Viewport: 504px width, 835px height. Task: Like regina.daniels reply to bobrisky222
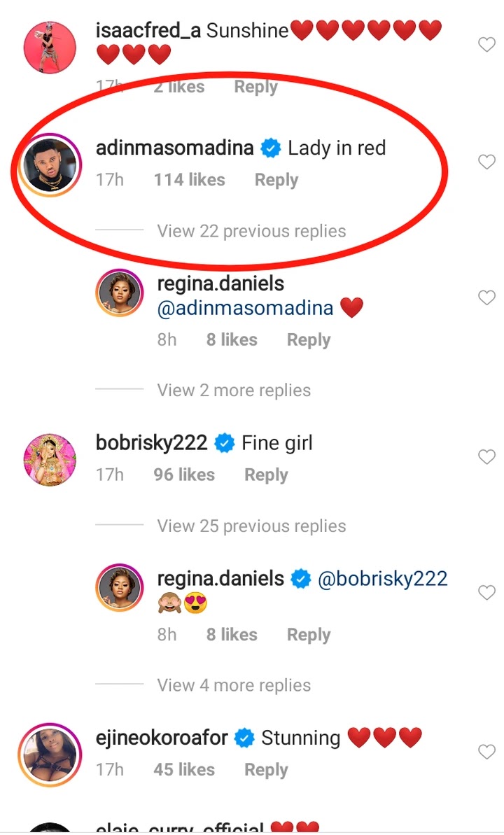[x=486, y=593]
